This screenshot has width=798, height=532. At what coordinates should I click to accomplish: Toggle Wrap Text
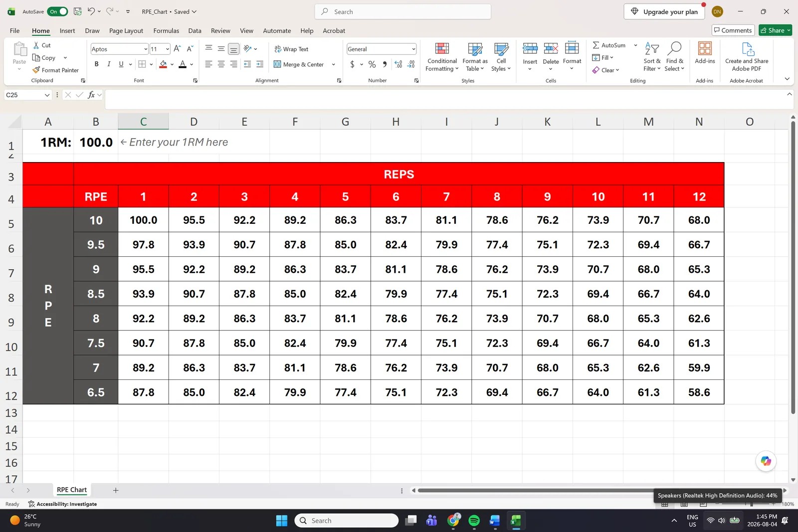(291, 49)
